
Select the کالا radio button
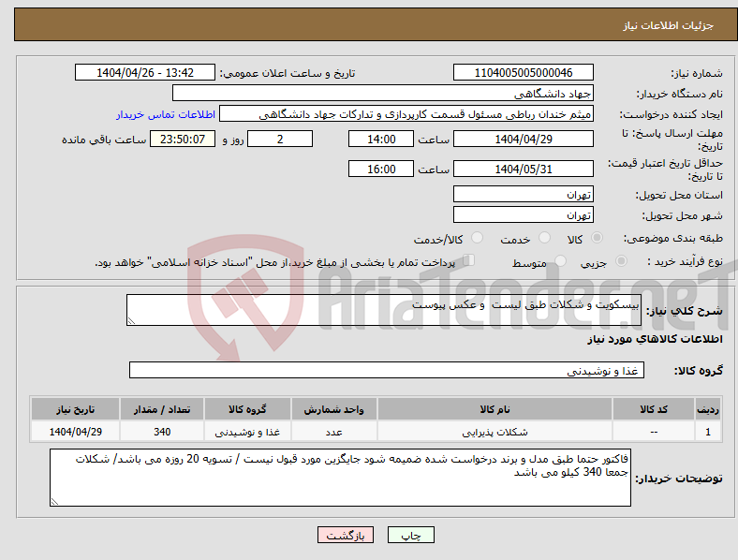597,238
